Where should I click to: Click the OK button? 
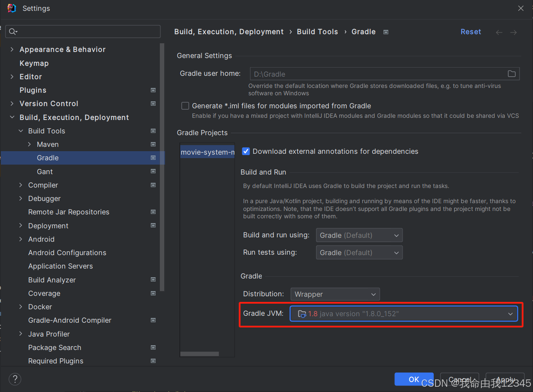point(414,379)
